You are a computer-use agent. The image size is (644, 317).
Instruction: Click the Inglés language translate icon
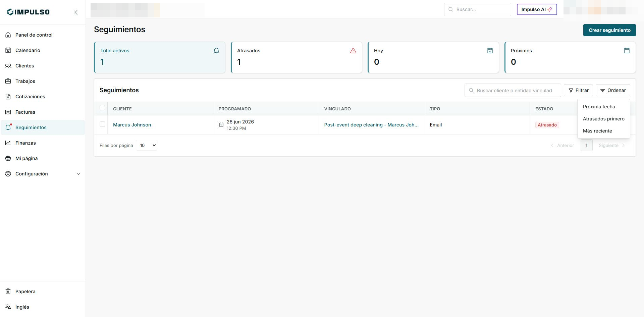pos(8,307)
